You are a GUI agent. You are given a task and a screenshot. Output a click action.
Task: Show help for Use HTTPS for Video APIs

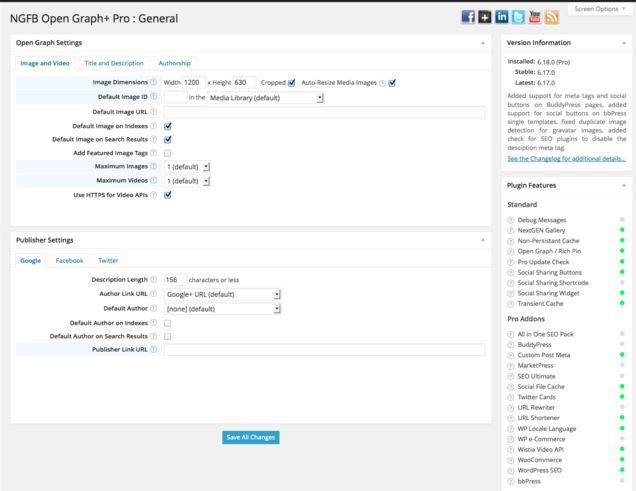[153, 195]
